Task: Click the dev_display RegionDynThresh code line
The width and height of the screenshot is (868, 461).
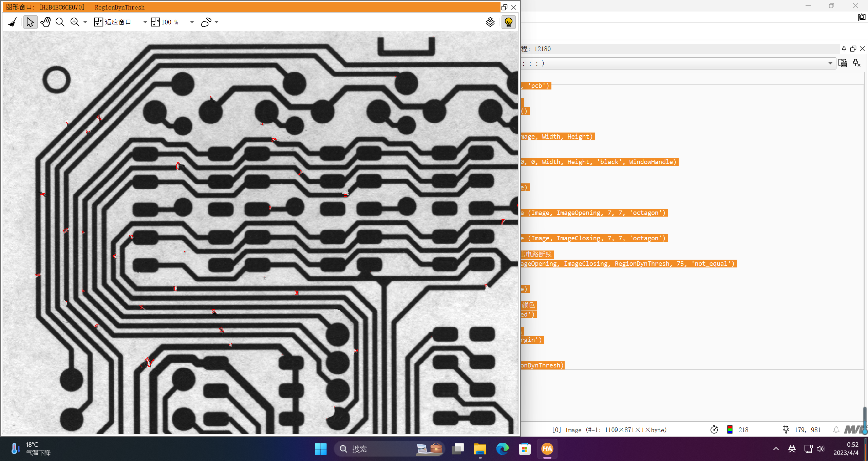Action: [542, 365]
